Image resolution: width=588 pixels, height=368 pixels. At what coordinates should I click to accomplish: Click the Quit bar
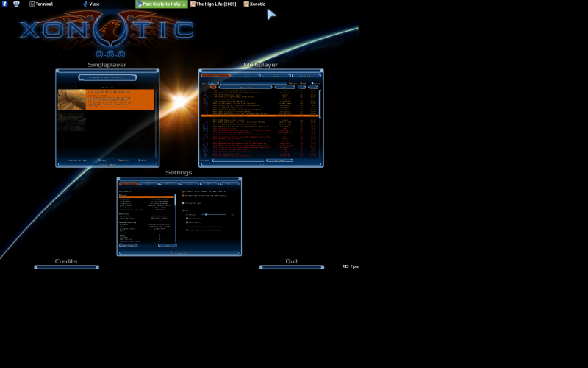tap(292, 267)
